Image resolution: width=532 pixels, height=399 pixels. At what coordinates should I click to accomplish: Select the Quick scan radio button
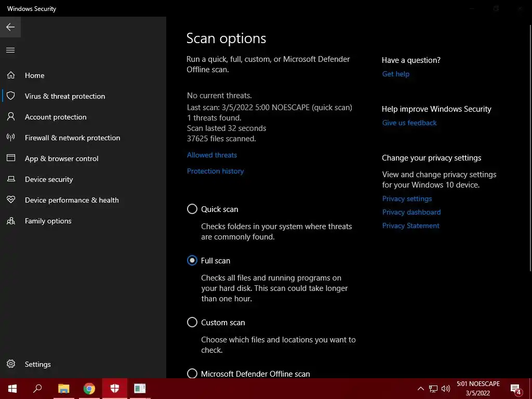pos(192,209)
